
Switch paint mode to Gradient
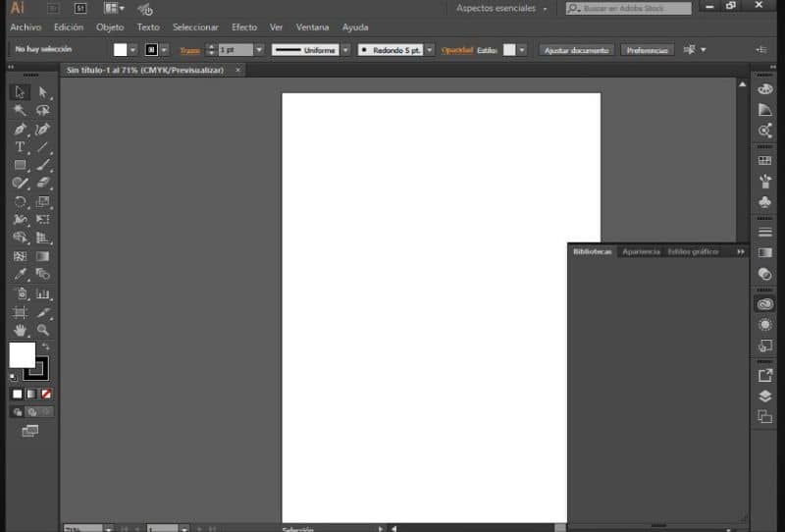[31, 395]
